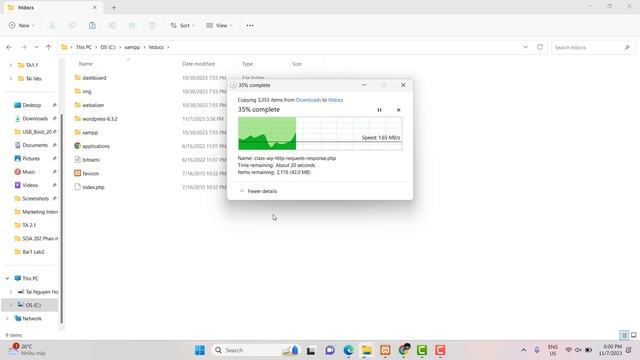Click the Paste toolbar icon
The height and width of the screenshot is (360, 640).
pos(92,25)
